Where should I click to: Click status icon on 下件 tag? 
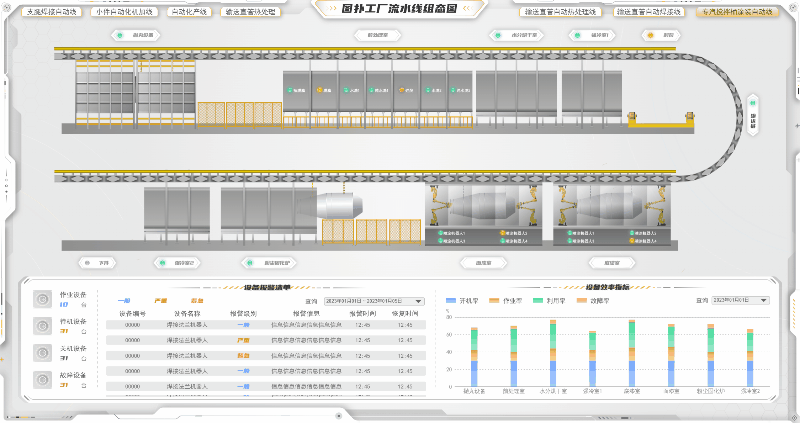tap(87, 263)
